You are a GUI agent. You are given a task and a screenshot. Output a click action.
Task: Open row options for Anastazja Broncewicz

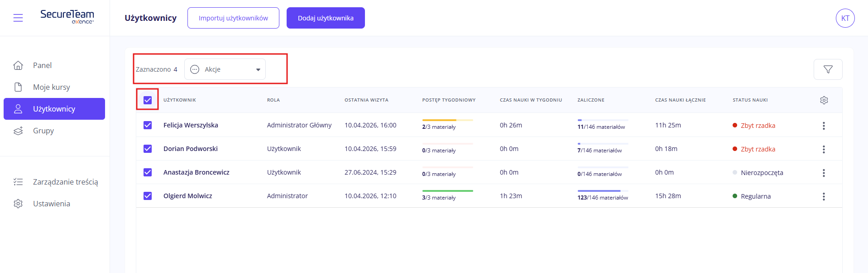(x=823, y=173)
